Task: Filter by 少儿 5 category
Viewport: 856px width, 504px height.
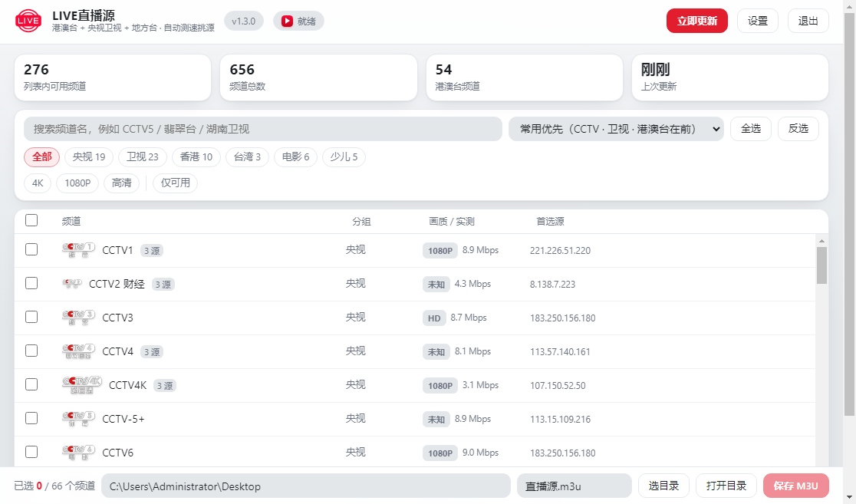Action: click(x=344, y=157)
